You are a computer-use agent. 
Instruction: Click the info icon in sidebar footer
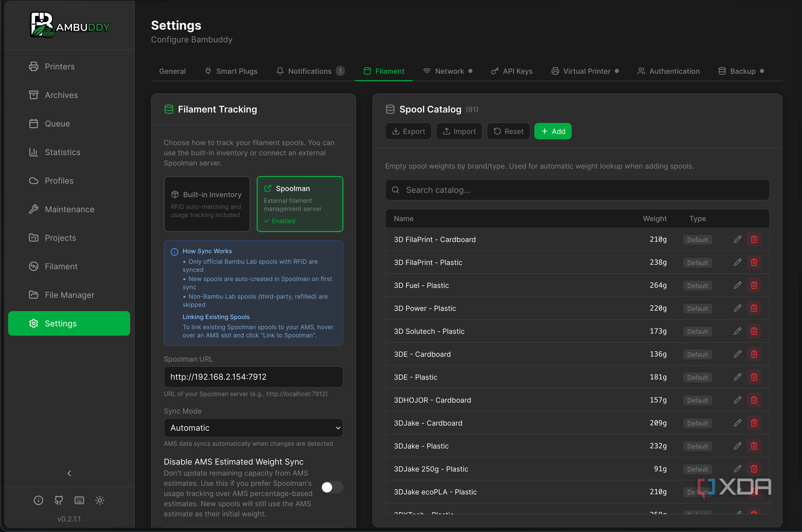click(38, 500)
